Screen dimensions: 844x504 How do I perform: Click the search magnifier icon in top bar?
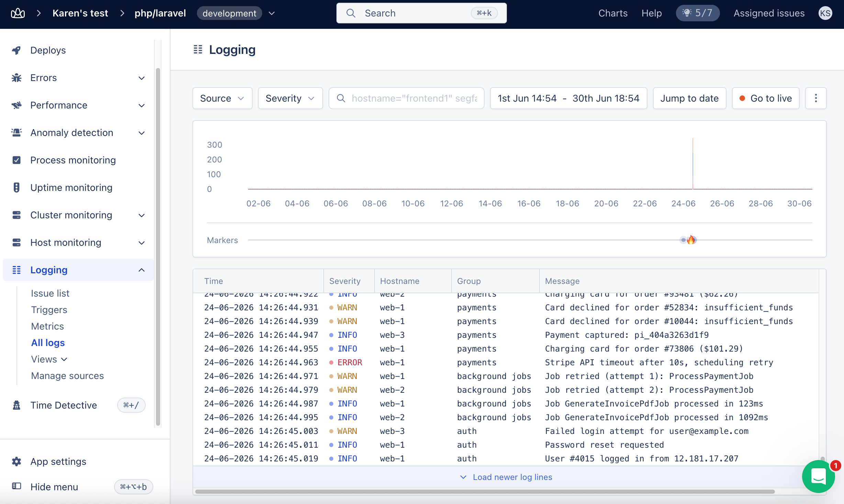[x=351, y=13]
